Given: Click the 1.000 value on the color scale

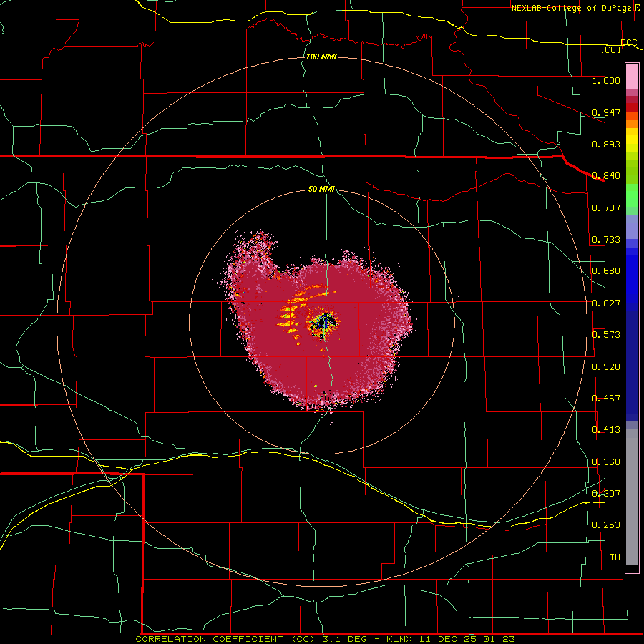Looking at the screenshot, I should (606, 80).
